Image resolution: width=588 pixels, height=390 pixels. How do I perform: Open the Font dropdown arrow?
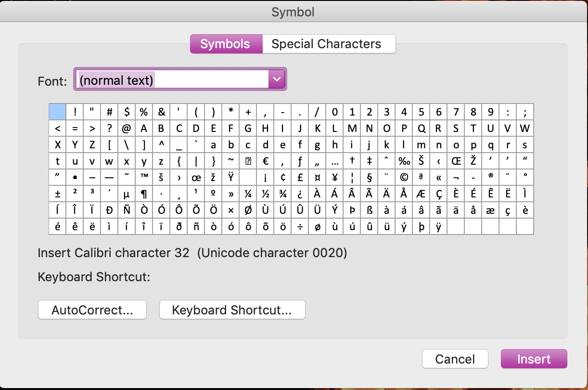pyautogui.click(x=277, y=79)
